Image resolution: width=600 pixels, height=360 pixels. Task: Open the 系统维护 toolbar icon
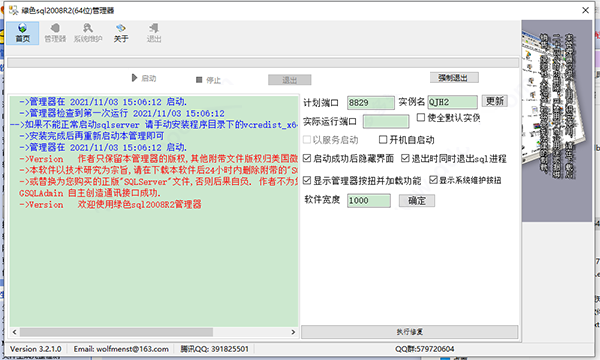(88, 33)
